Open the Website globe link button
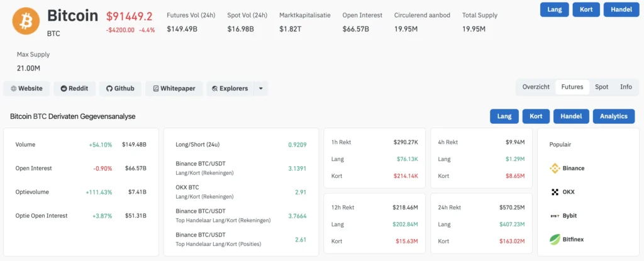This screenshot has width=644, height=261. 26,89
